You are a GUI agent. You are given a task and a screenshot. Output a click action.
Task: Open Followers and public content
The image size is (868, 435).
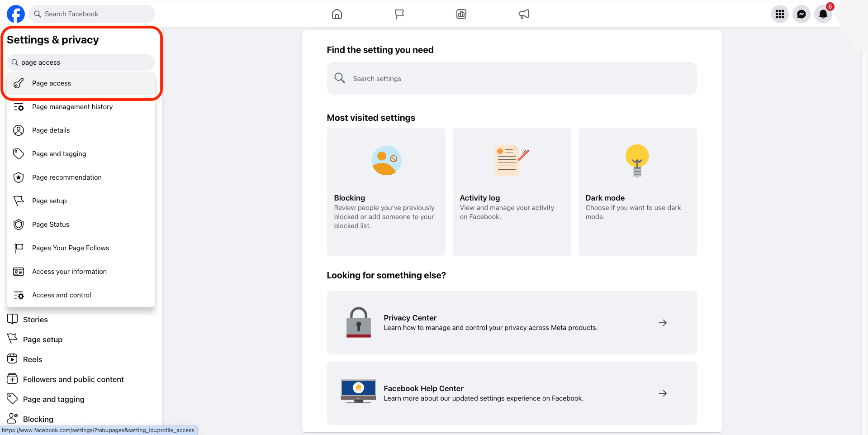tap(81, 379)
